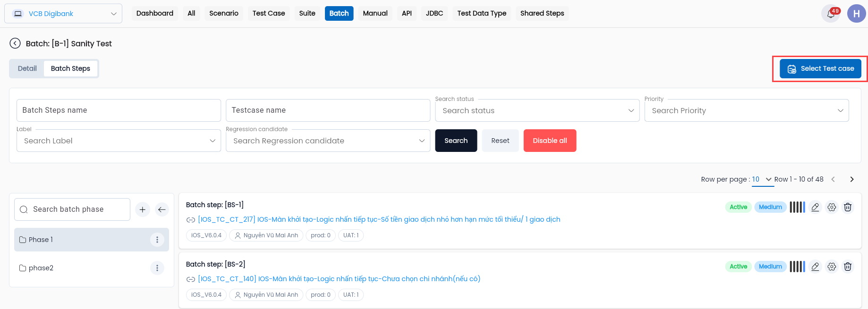This screenshot has height=309, width=868.
Task: Open Phase 1 options menu
Action: click(157, 240)
